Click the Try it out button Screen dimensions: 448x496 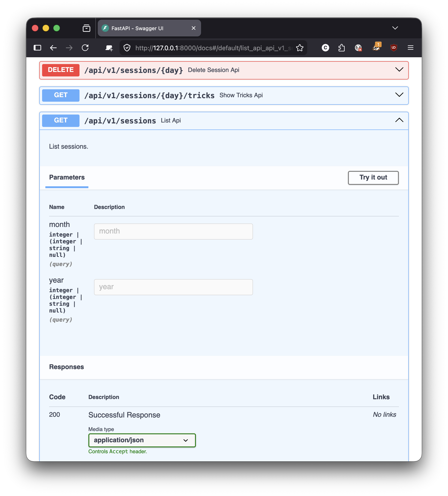pos(373,178)
